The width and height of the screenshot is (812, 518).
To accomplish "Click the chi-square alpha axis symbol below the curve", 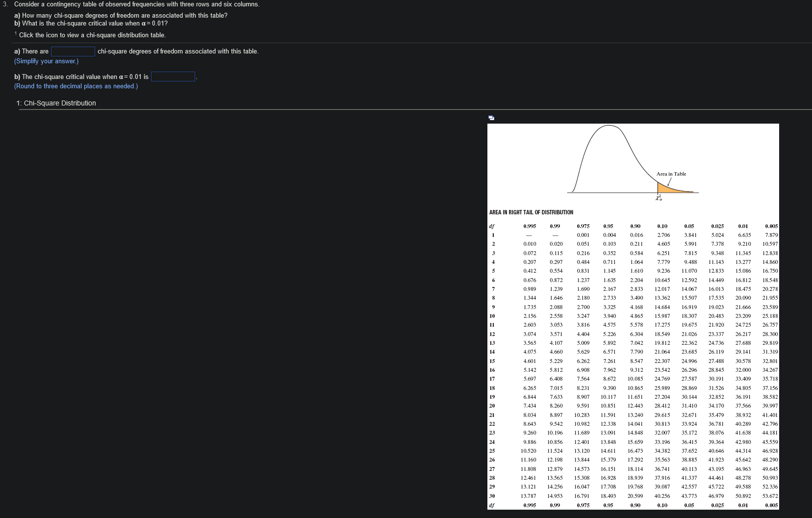I will (x=659, y=199).
